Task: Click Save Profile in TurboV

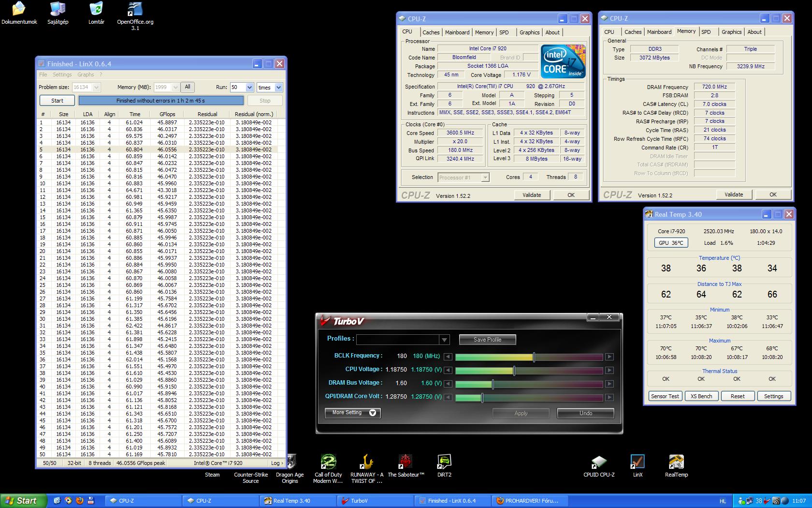Action: coord(487,340)
